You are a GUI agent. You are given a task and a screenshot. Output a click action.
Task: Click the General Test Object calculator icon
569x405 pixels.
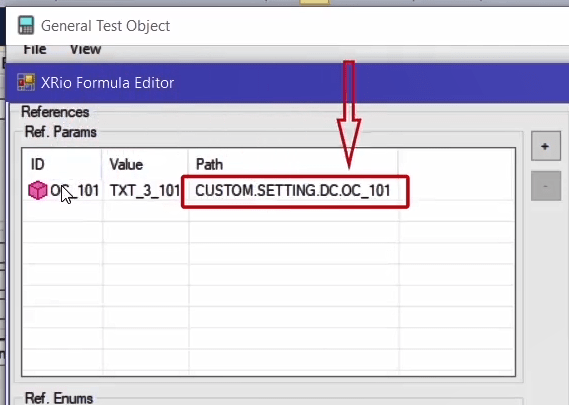(x=26, y=25)
